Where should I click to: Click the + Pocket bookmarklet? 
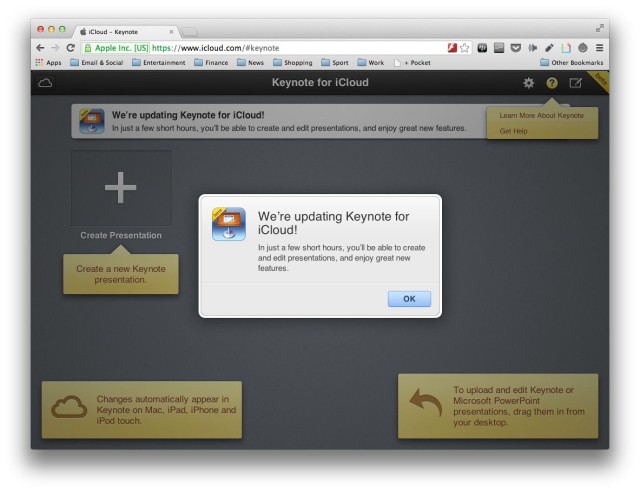pyautogui.click(x=412, y=62)
